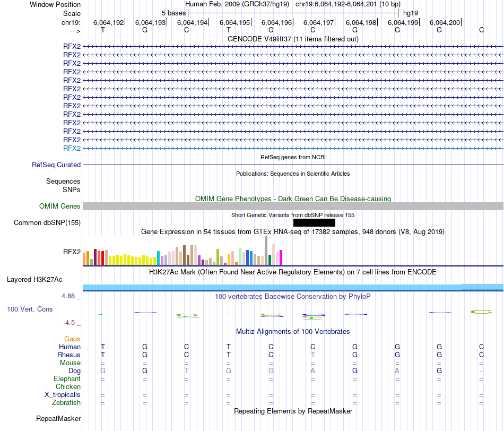Open the 'OMIM Gene Phenotypes' track title
This screenshot has height=431, width=504.
pyautogui.click(x=293, y=199)
